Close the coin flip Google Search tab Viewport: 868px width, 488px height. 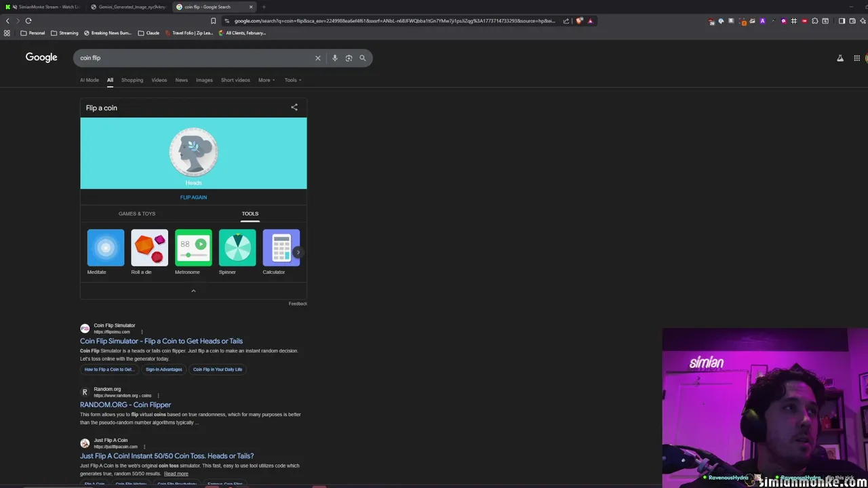tap(251, 7)
